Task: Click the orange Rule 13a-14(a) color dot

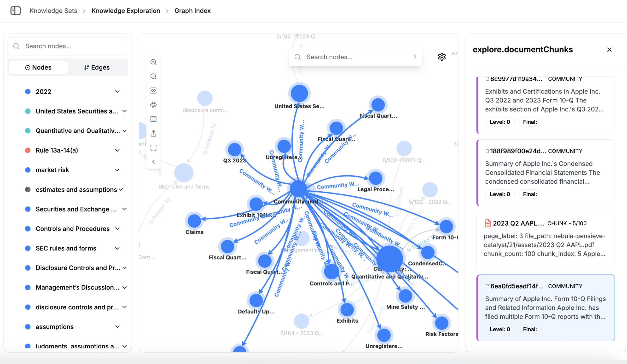Action: (28, 150)
